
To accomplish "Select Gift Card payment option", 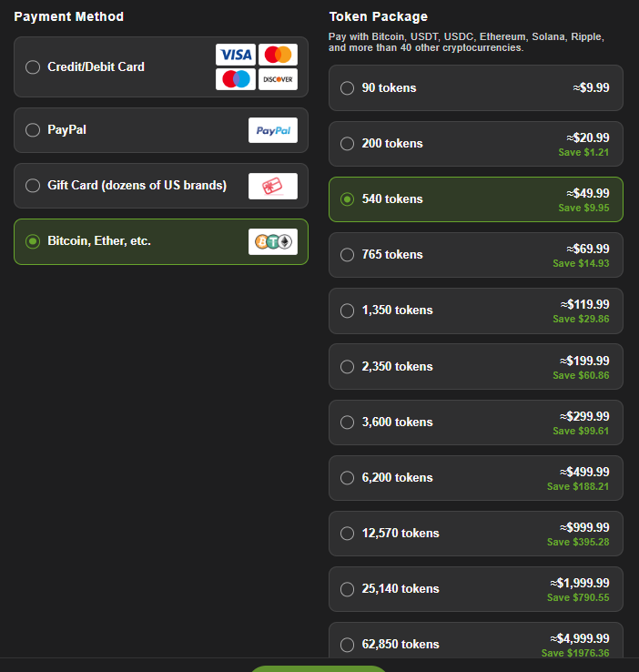I will pos(33,186).
